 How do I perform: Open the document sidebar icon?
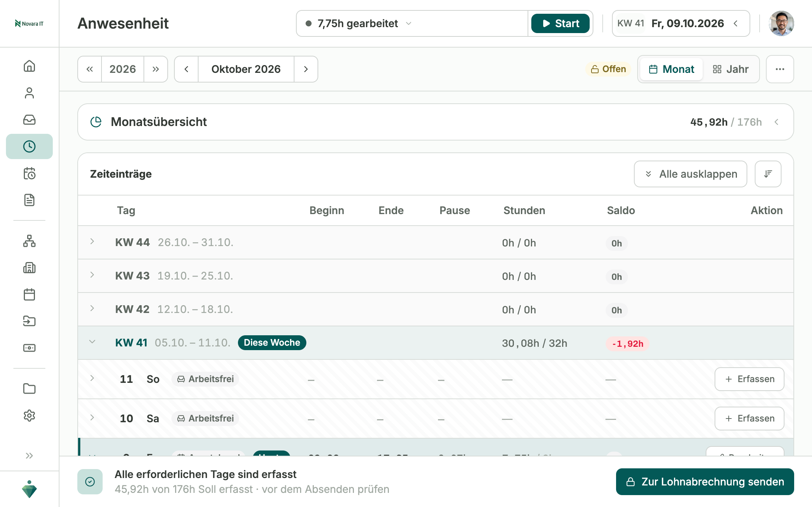pyautogui.click(x=29, y=200)
